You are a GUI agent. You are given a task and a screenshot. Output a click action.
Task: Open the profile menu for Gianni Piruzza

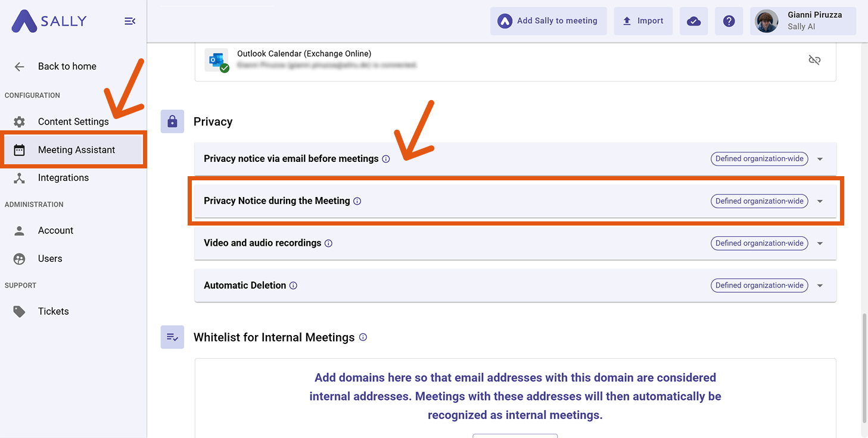coord(802,20)
